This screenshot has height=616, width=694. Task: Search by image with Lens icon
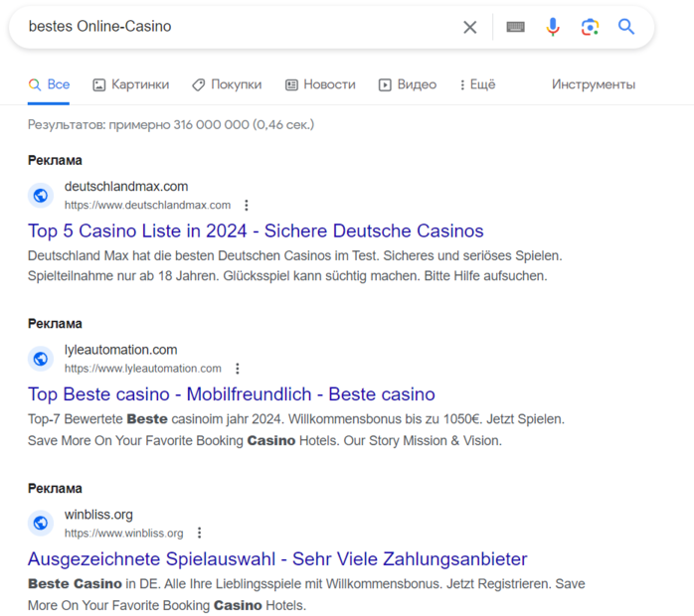(x=590, y=27)
